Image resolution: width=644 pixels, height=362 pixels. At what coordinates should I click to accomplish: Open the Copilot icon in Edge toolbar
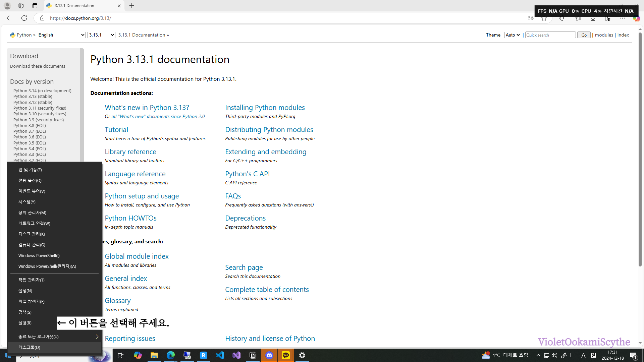coord(636,18)
